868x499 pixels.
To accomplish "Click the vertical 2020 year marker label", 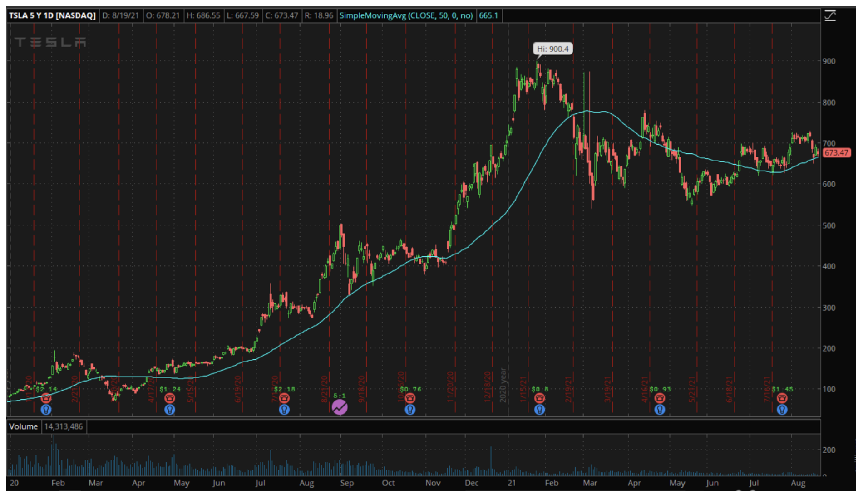I will 503,385.
